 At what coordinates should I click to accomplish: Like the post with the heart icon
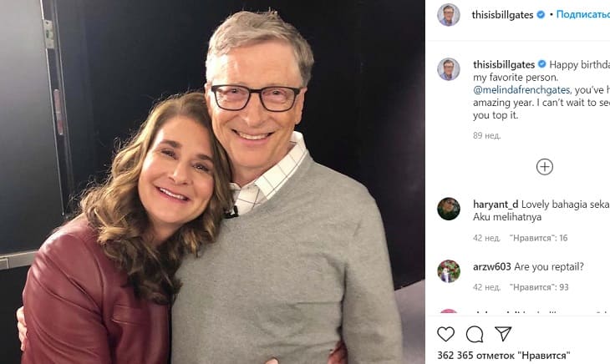446,334
